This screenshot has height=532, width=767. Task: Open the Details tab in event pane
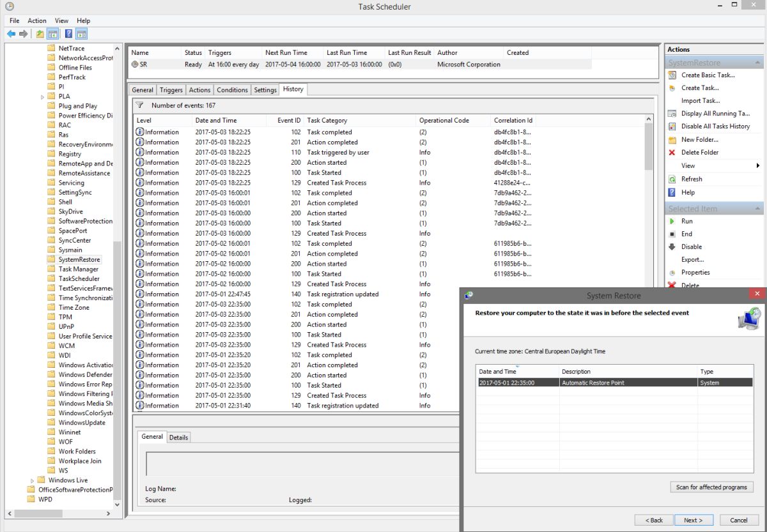tap(178, 437)
